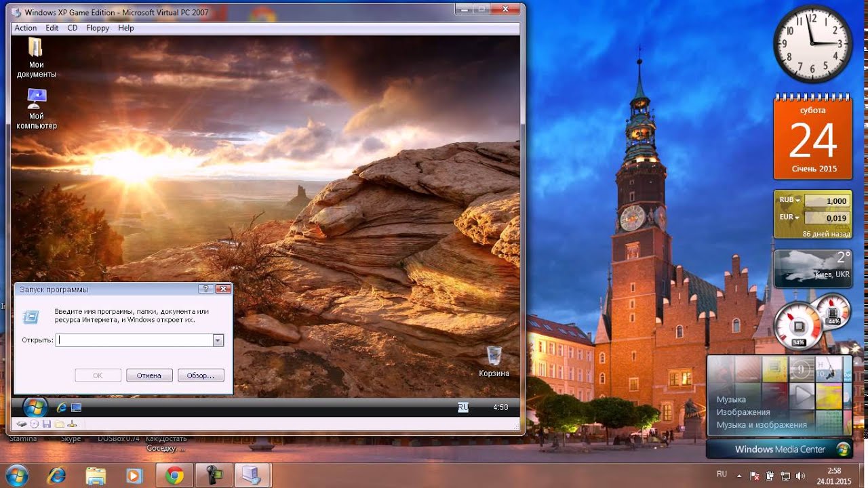Click the floppy disk status icon
This screenshot has width=868, height=488.
tap(47, 424)
